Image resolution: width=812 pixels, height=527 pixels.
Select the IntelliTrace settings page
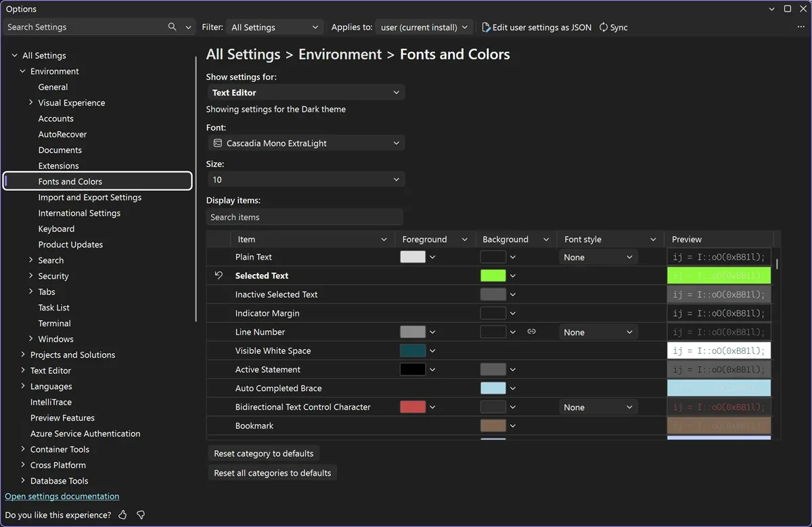pos(51,402)
